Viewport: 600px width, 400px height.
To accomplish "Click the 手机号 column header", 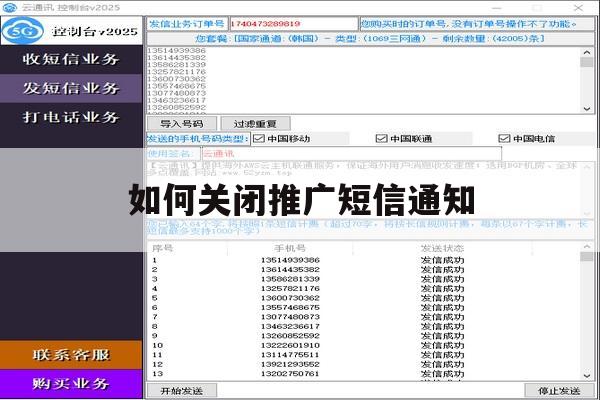I will tap(290, 248).
